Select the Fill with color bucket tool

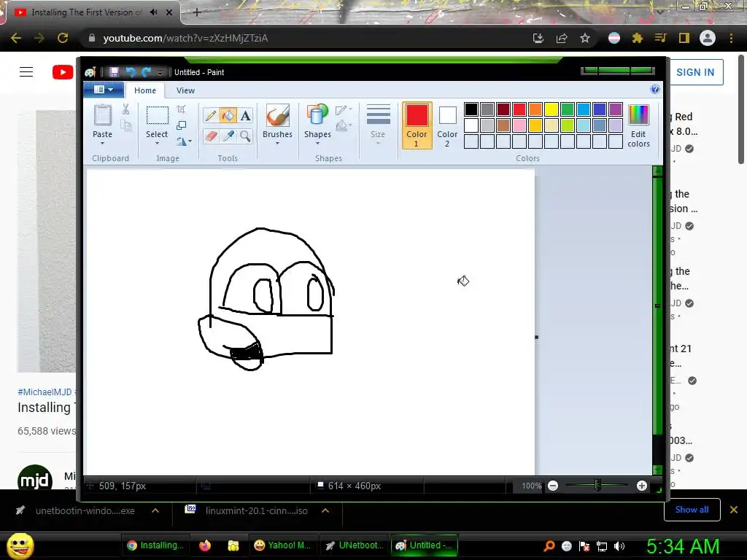[228, 116]
